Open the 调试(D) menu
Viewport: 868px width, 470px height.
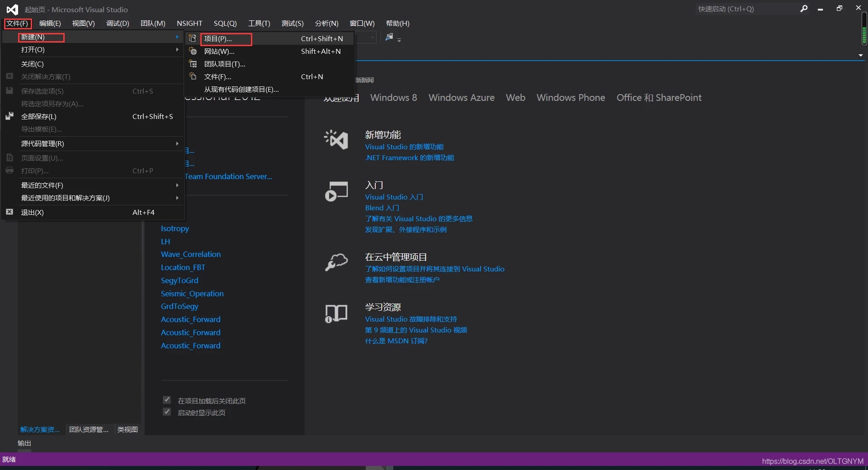pyautogui.click(x=118, y=23)
